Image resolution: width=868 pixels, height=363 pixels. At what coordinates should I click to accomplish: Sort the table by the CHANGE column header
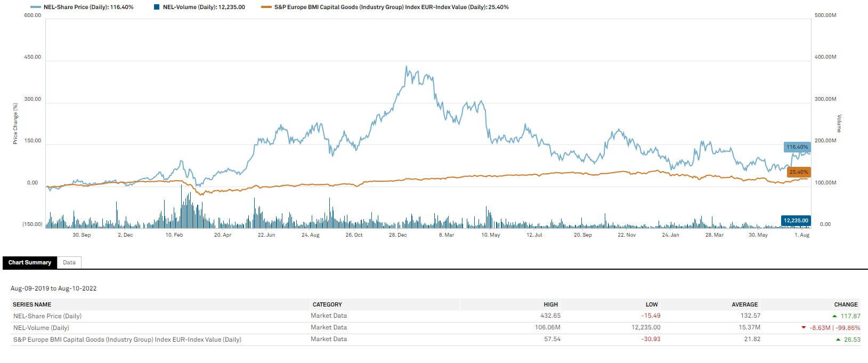point(846,304)
